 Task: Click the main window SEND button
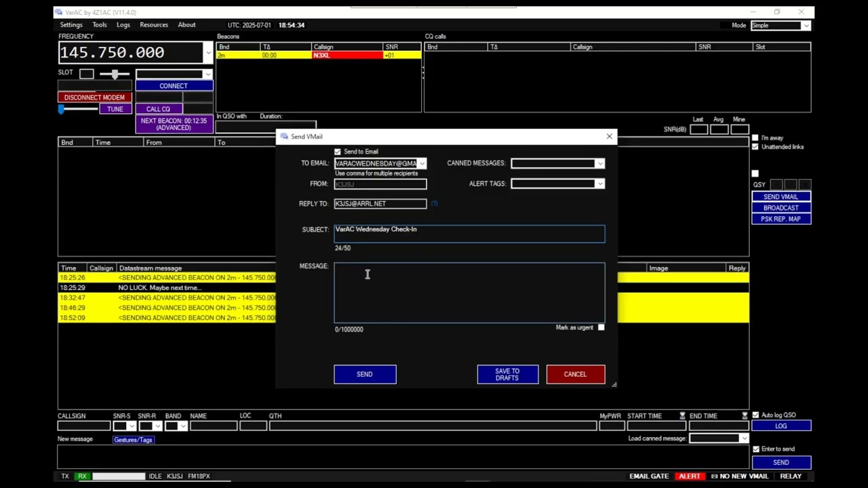(781, 462)
